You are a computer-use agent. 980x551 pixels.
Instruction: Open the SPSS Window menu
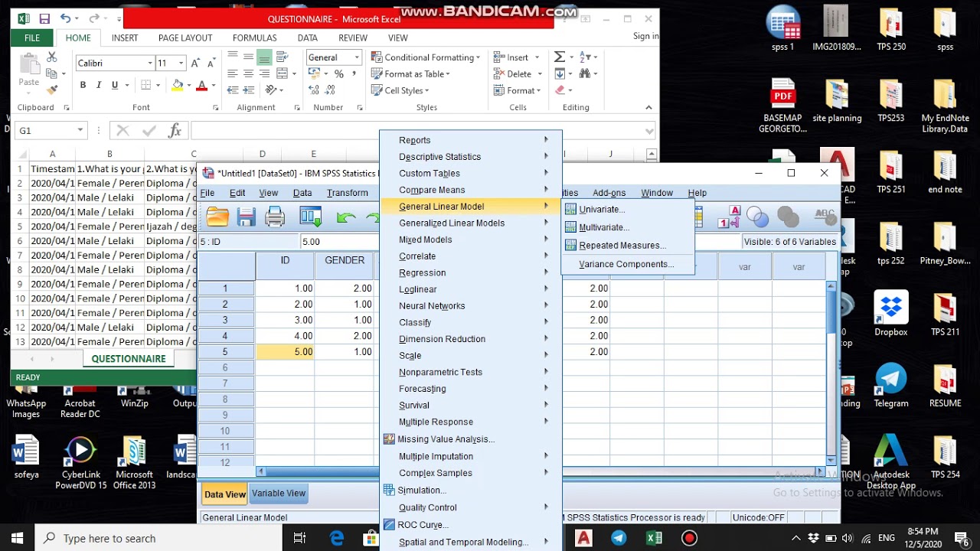pyautogui.click(x=657, y=193)
